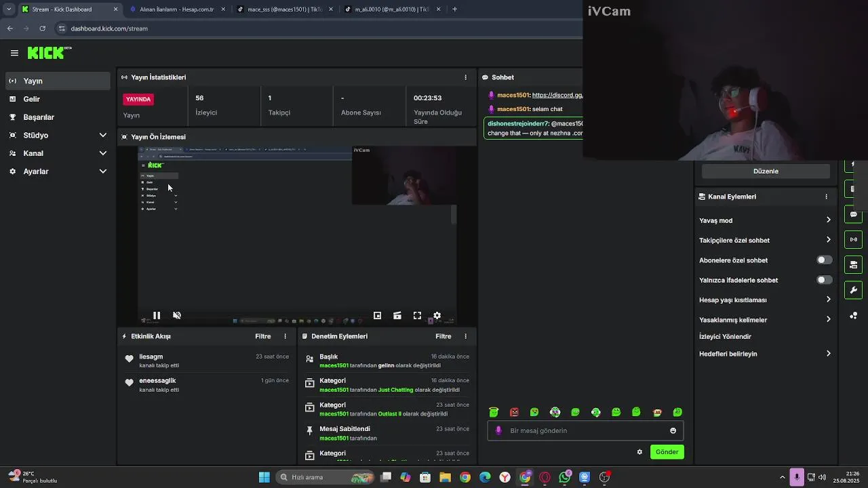The image size is (868, 488).
Task: Open the discord link in chat
Action: click(557, 96)
